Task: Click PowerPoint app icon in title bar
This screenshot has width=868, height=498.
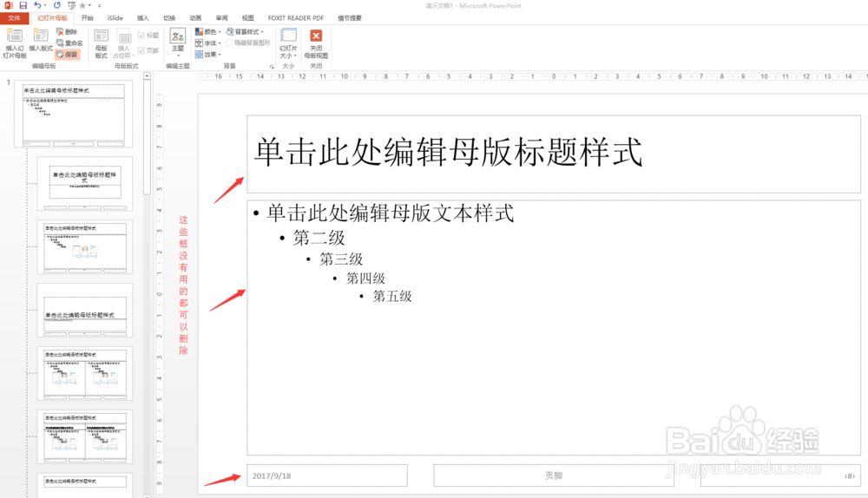Action: [9, 5]
